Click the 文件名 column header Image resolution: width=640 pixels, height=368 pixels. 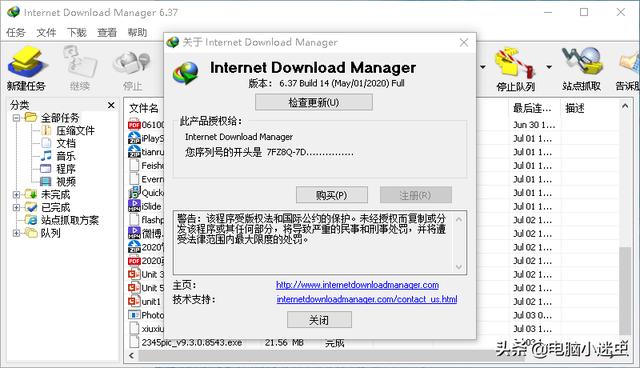(144, 108)
